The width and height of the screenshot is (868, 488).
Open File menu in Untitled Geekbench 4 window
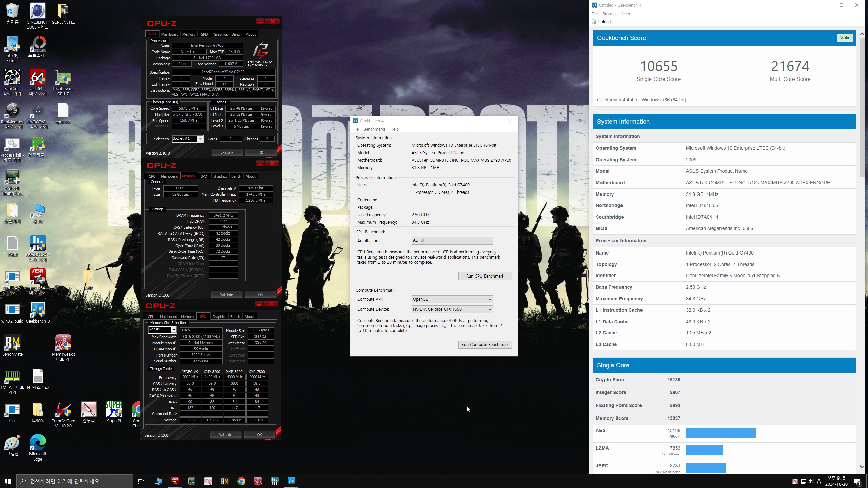[x=595, y=14]
